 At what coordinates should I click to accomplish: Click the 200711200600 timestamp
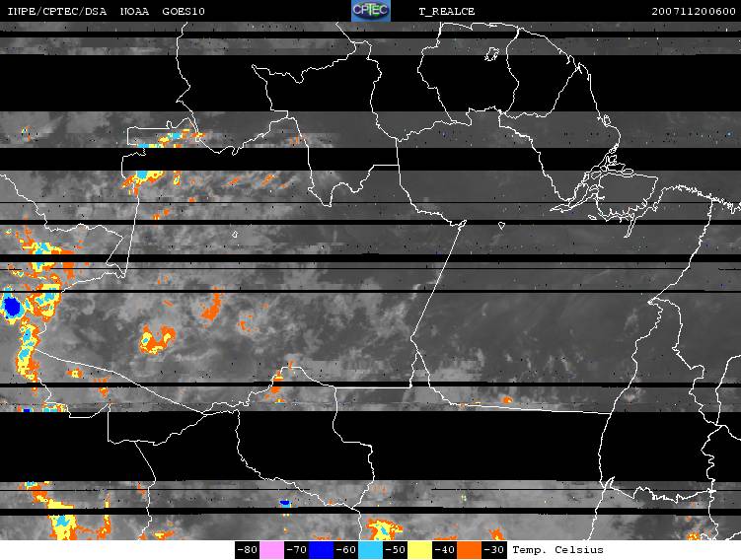pyautogui.click(x=694, y=11)
